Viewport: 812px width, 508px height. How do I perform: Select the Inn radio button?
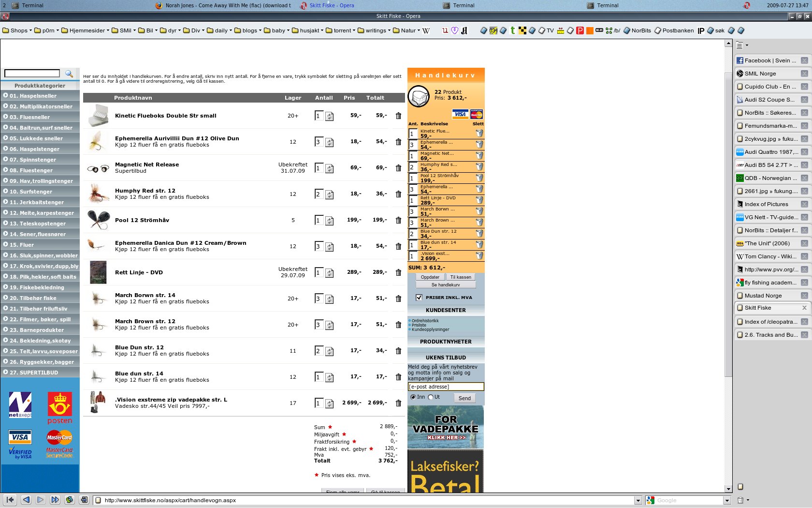(413, 397)
